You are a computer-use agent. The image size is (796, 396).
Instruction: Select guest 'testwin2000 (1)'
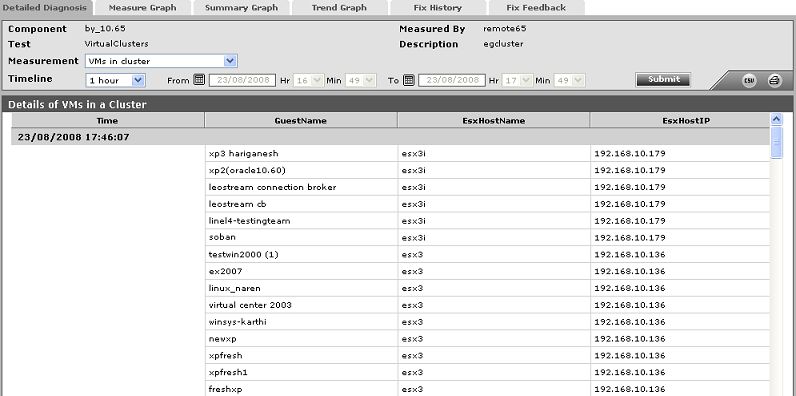(244, 254)
